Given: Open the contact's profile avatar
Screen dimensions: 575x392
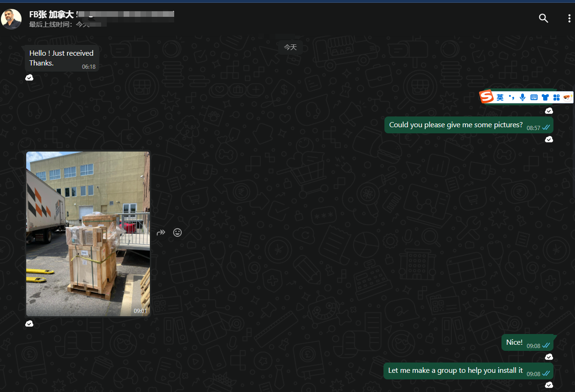Looking at the screenshot, I should 11,19.
